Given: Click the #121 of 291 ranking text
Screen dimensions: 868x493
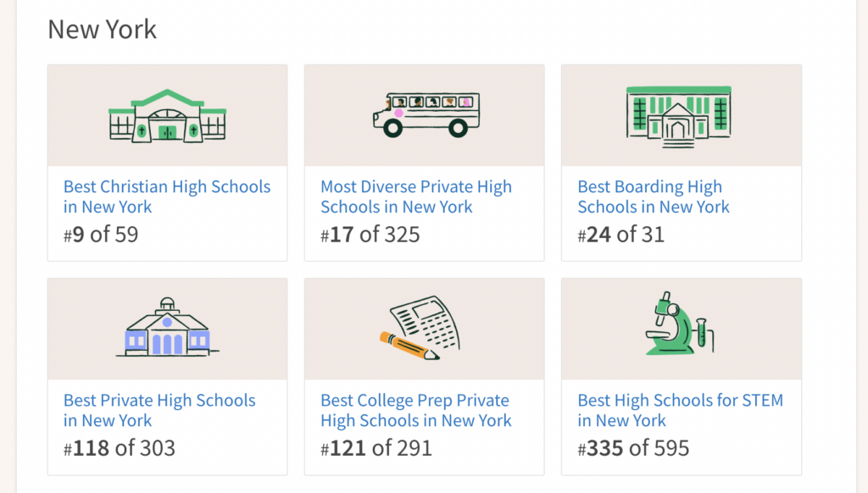Looking at the screenshot, I should tap(376, 447).
